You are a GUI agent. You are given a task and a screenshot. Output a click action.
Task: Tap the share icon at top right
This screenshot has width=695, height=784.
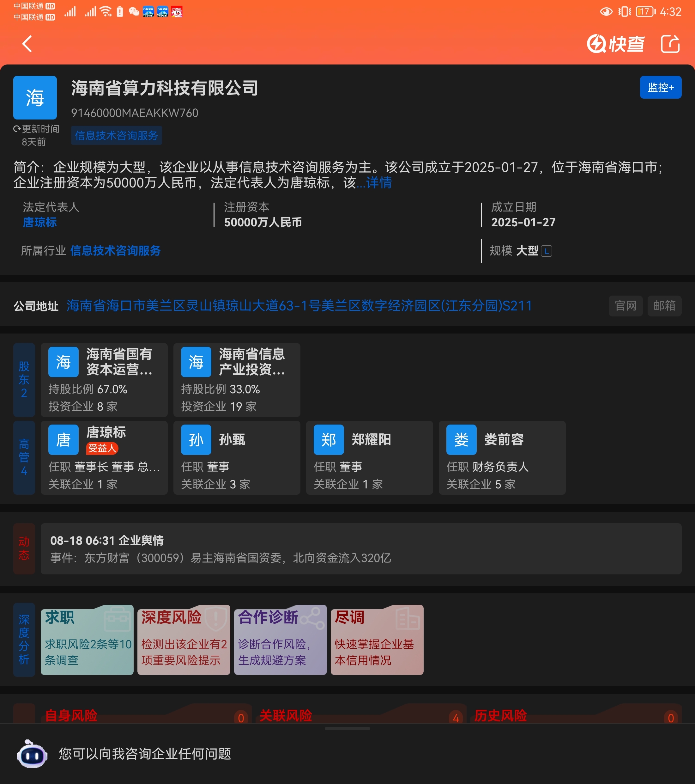coord(670,44)
